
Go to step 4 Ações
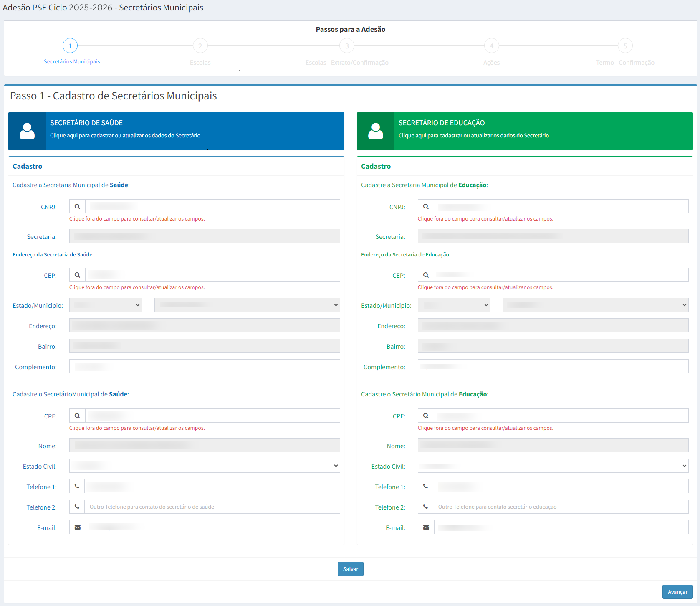pos(492,46)
